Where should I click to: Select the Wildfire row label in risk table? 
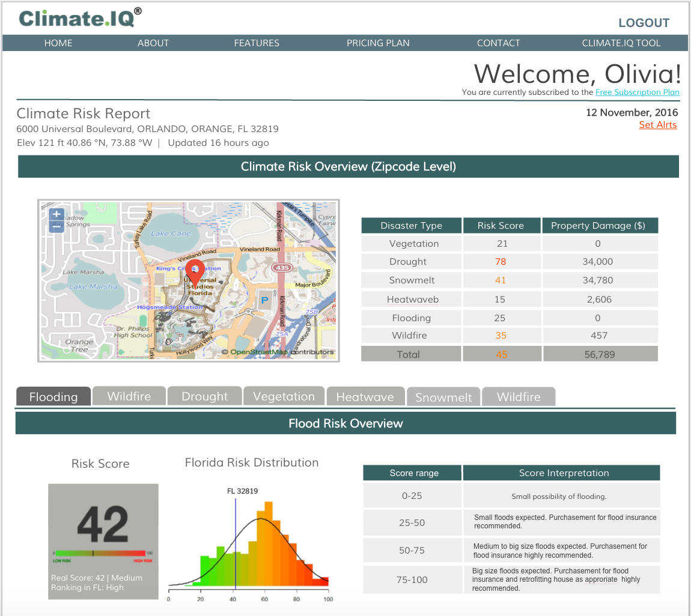(x=409, y=336)
